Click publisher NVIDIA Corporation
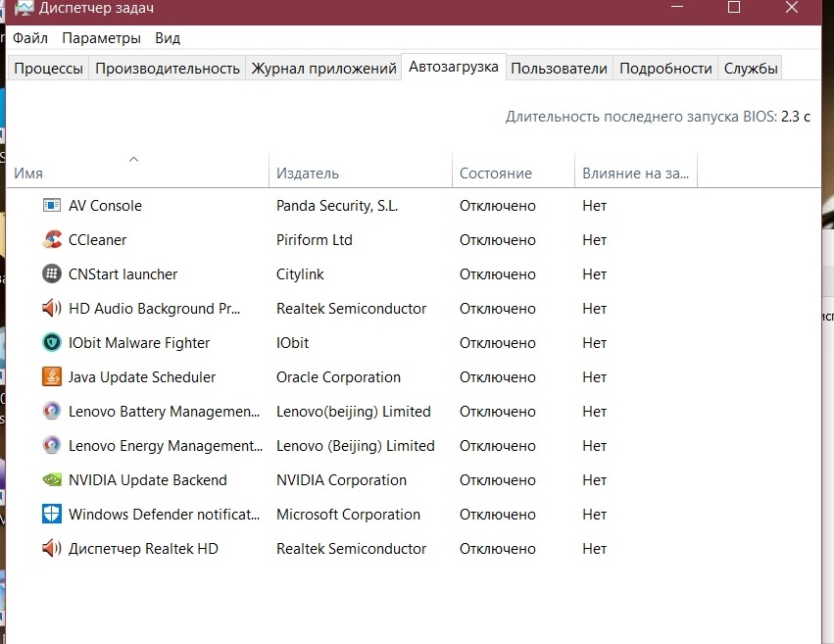Image resolution: width=834 pixels, height=644 pixels. point(341,479)
